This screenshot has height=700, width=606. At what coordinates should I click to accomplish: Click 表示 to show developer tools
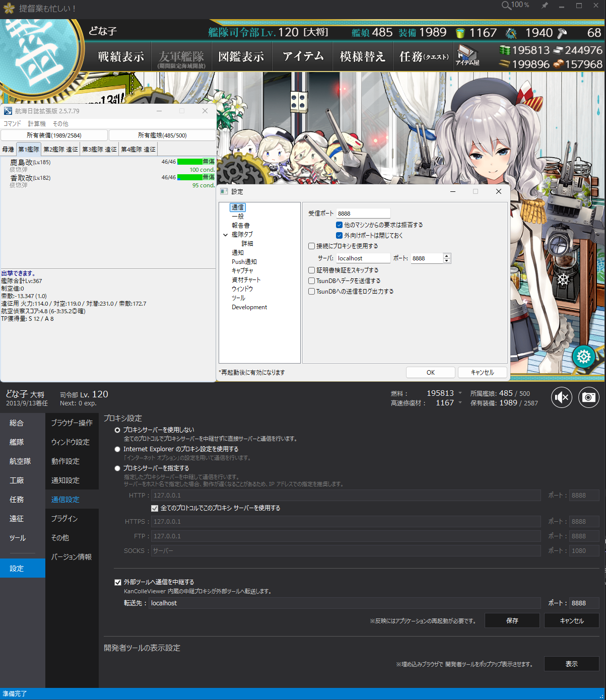point(572,664)
